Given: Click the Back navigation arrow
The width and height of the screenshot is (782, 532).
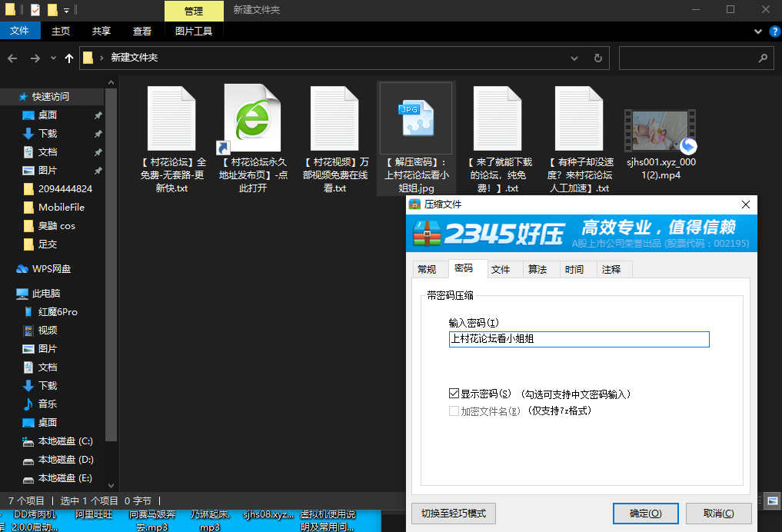Looking at the screenshot, I should tap(13, 58).
